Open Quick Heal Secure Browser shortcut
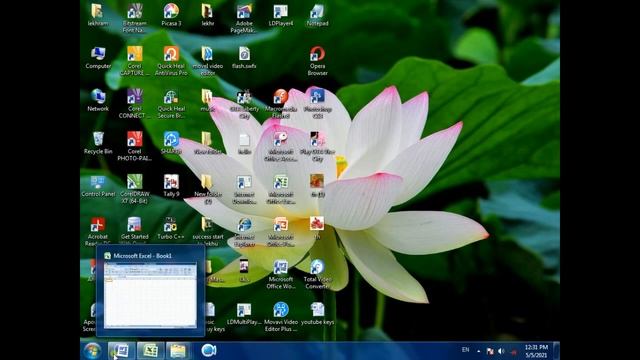This screenshot has height=360, width=640. [x=171, y=104]
